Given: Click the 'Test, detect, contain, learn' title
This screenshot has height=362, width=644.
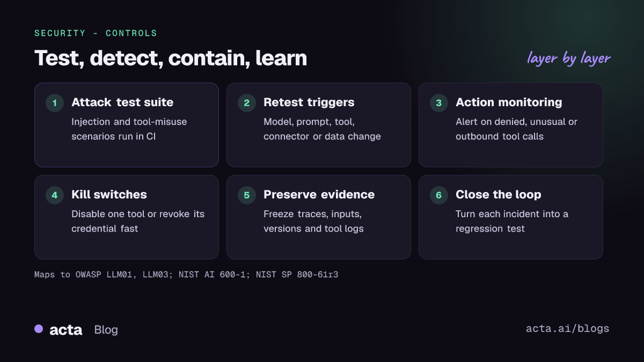Looking at the screenshot, I should tap(171, 58).
